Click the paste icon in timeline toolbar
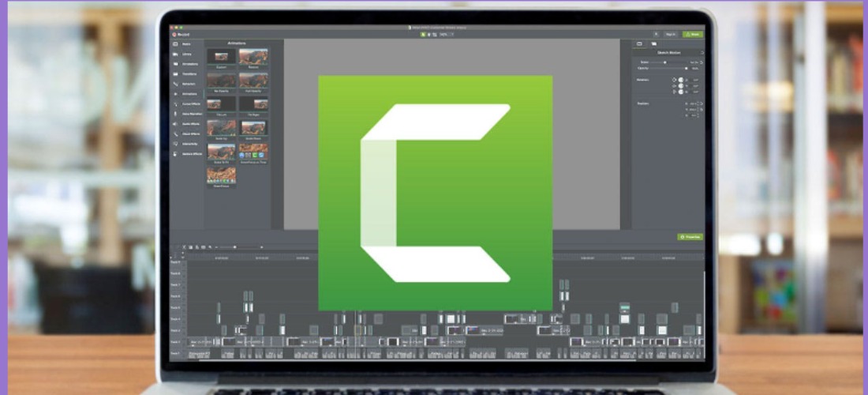The width and height of the screenshot is (868, 395). 197,247
